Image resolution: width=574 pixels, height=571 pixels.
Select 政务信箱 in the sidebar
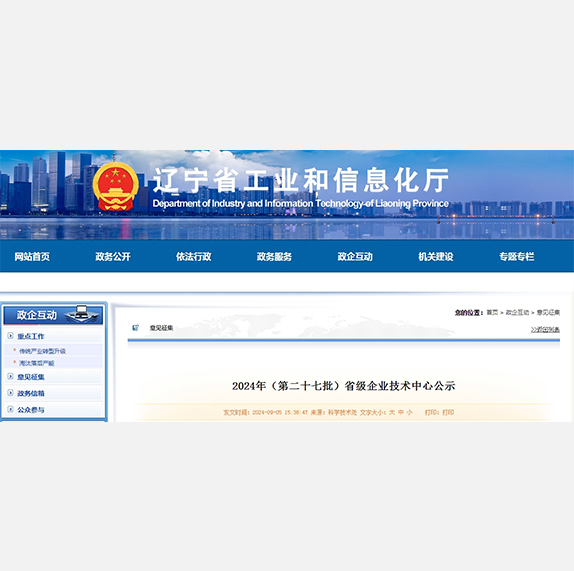pos(31,393)
